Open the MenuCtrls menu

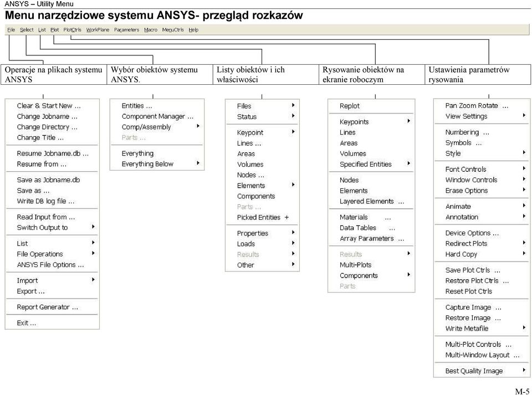coord(173,30)
